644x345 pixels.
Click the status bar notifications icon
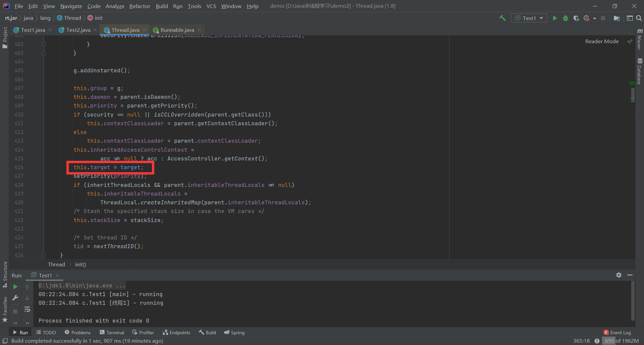tap(597, 341)
